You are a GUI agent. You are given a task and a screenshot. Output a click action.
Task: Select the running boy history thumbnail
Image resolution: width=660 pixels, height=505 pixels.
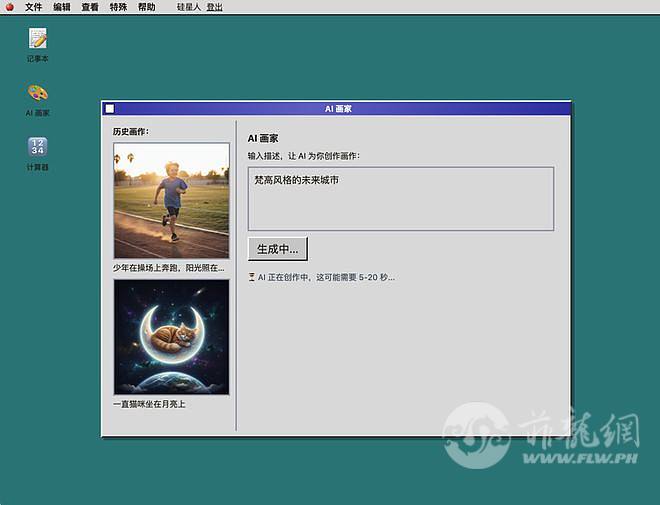[171, 201]
